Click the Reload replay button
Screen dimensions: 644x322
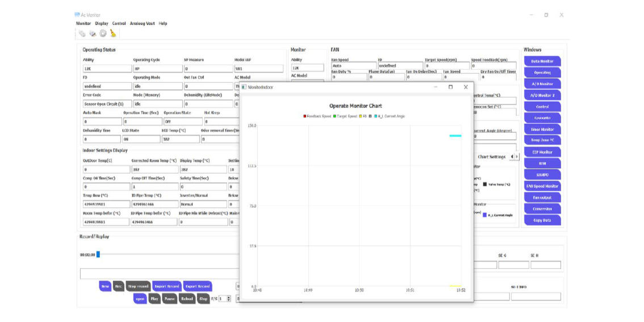pyautogui.click(x=187, y=299)
